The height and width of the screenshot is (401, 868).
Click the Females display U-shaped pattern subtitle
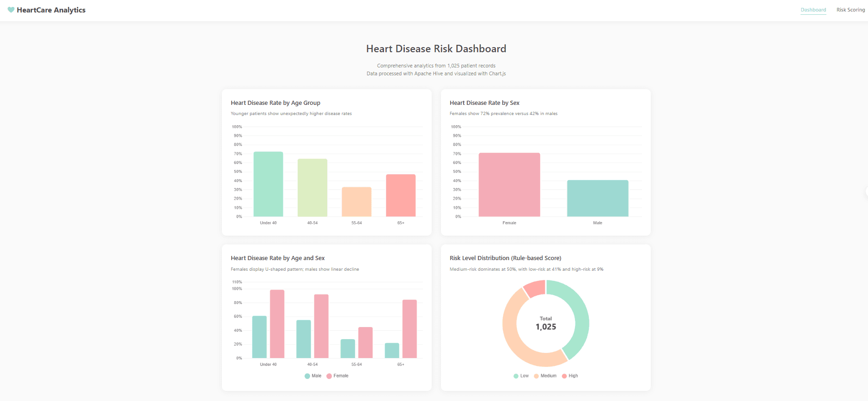[295, 269]
